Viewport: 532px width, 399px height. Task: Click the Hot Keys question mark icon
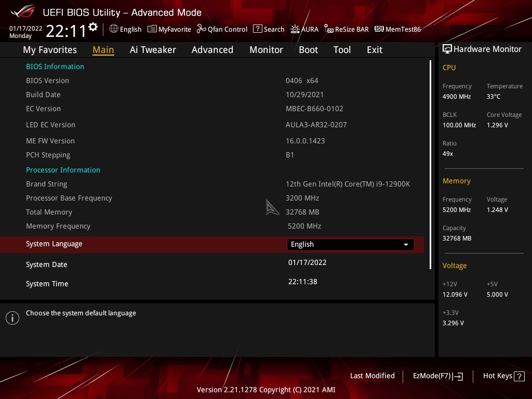519,376
